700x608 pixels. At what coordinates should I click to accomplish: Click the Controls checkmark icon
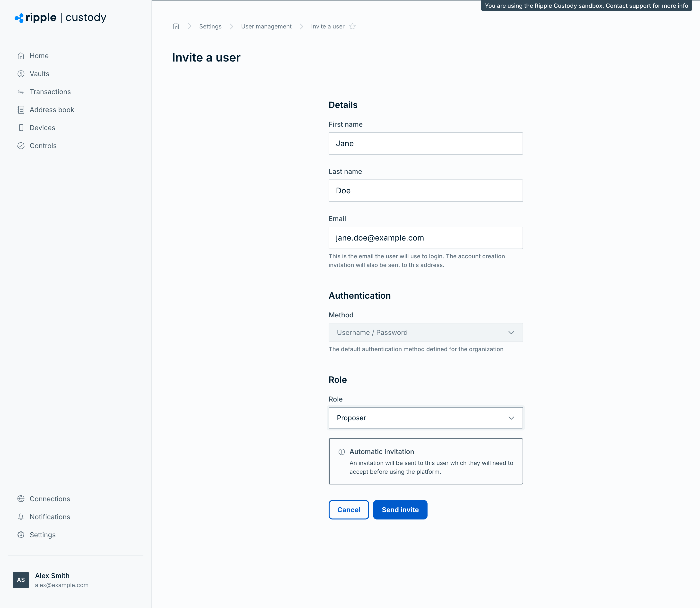21,145
